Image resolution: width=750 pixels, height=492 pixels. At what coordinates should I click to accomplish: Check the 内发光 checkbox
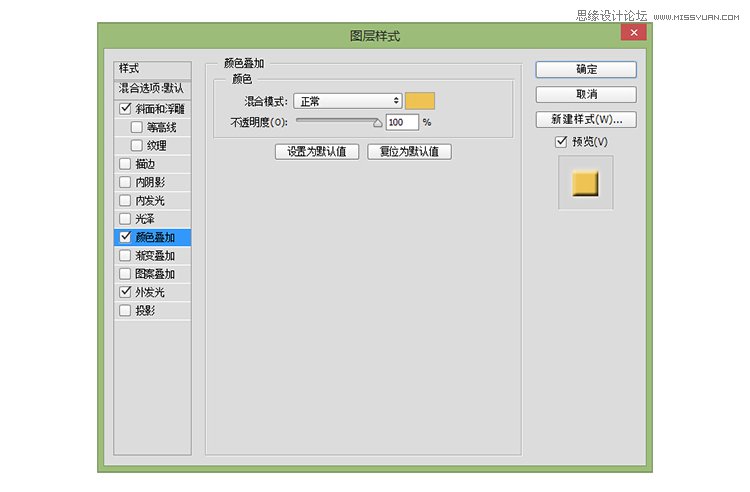pos(125,200)
